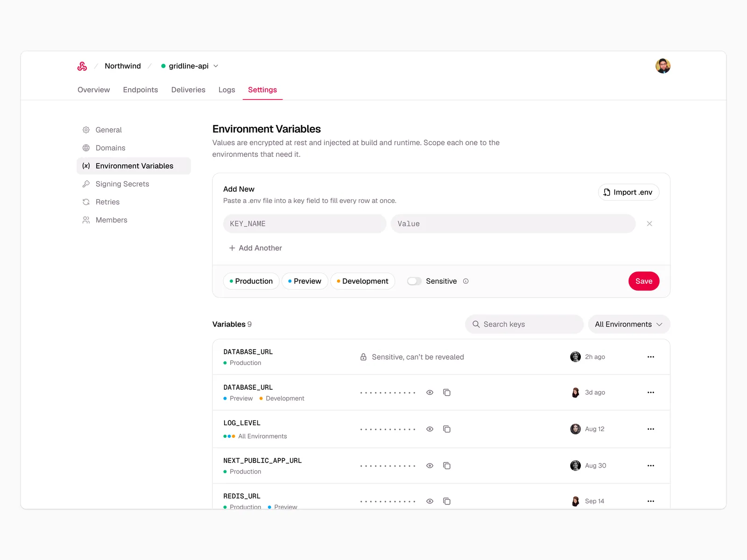This screenshot has height=560, width=747.
Task: Switch to the Overview tab
Action: [94, 90]
